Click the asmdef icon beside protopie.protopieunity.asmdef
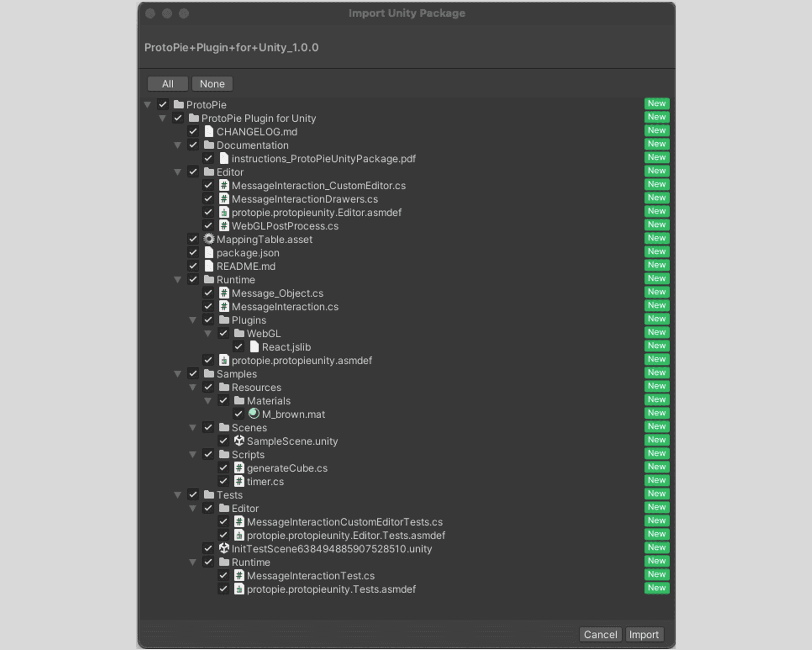 coord(224,360)
